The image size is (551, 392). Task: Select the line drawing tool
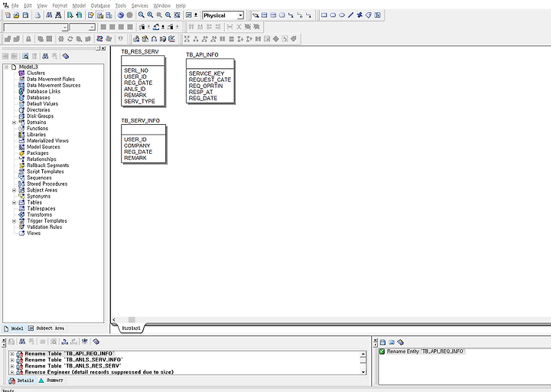pyautogui.click(x=350, y=15)
